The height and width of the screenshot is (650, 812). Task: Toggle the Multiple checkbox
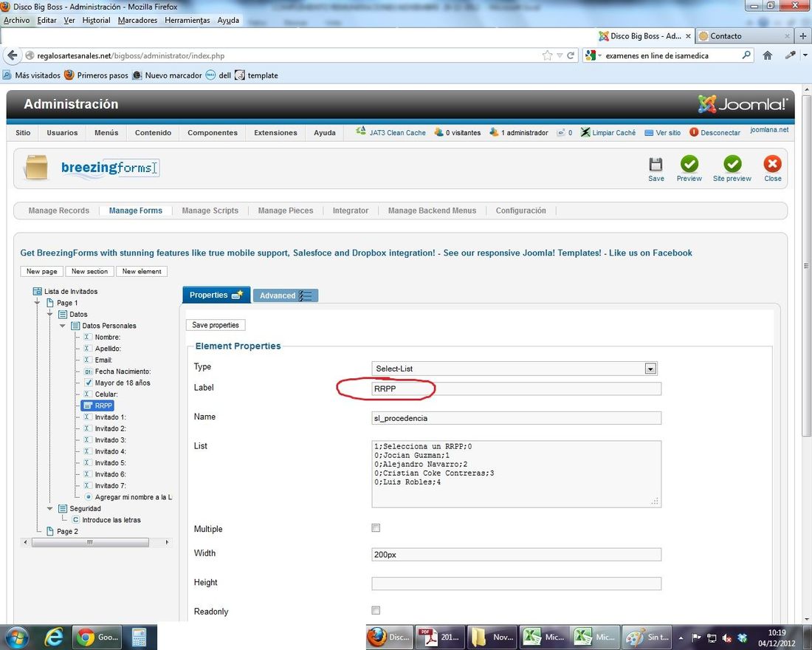point(376,527)
